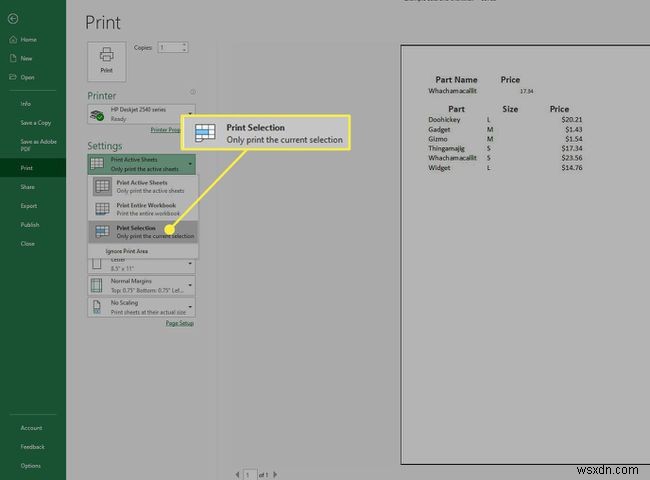Go to the next preview page
Image resolution: width=650 pixels, height=480 pixels.
click(x=275, y=475)
